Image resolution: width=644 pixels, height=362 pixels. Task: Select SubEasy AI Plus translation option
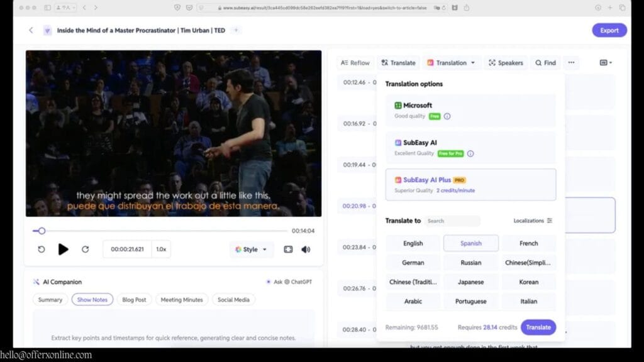pyautogui.click(x=470, y=185)
